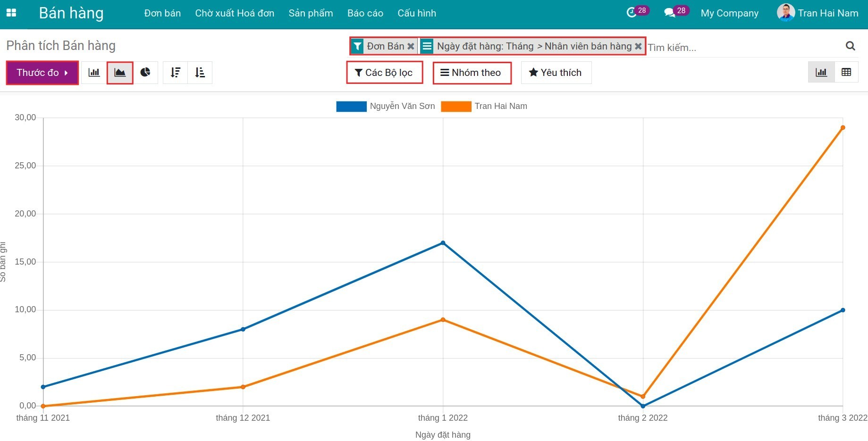
Task: Switch to line chart mode
Action: [x=120, y=73]
